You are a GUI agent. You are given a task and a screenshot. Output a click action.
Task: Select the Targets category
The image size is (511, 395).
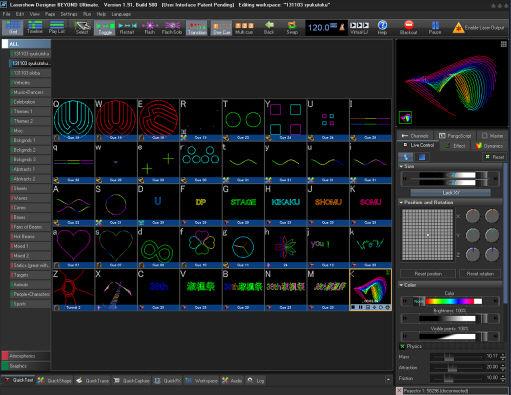coord(31,275)
